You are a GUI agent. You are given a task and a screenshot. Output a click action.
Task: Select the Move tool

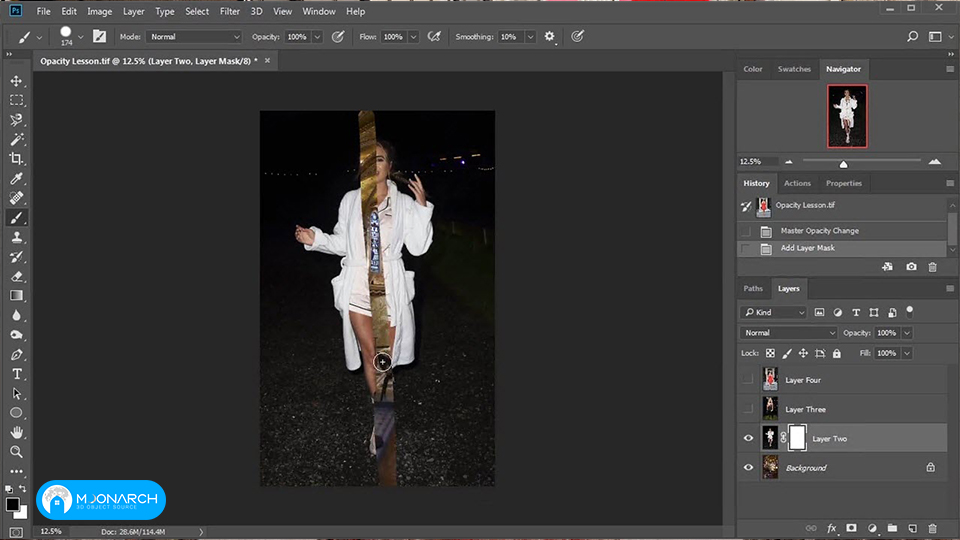click(x=17, y=81)
